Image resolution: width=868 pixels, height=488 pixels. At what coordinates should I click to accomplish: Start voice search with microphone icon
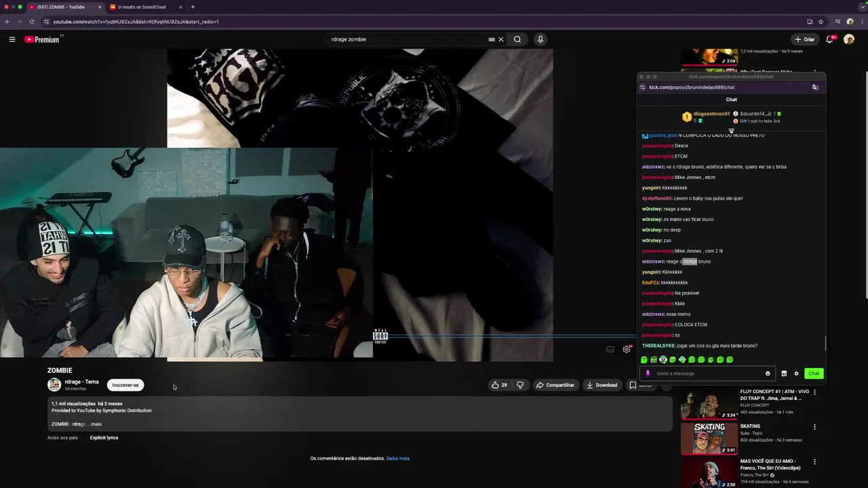pos(540,39)
